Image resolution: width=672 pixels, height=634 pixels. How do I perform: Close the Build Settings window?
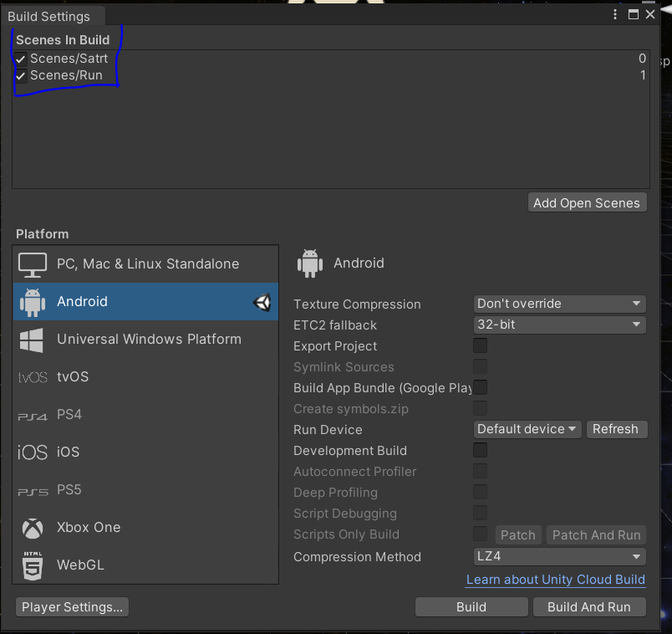(x=650, y=14)
